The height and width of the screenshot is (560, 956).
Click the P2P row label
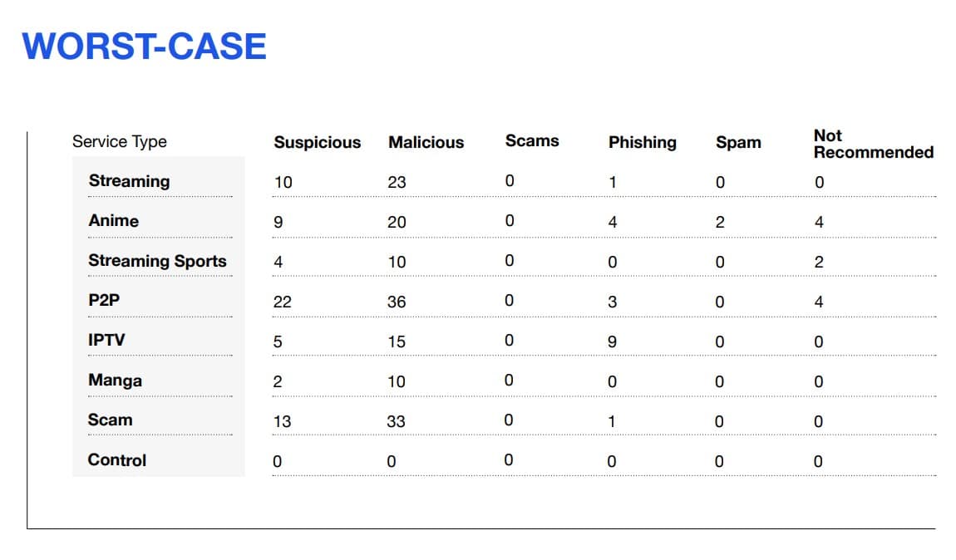click(x=104, y=300)
